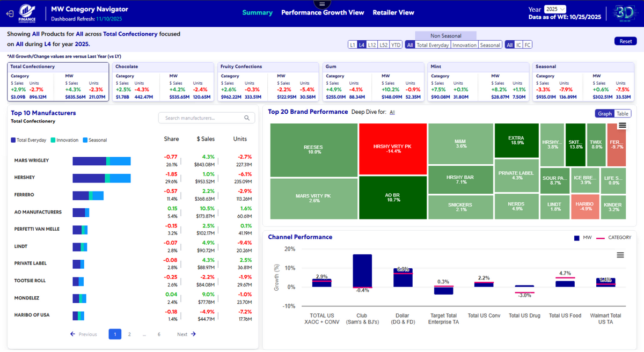The width and height of the screenshot is (644, 352).
Task: Select the FC channel filter option
Action: coord(528,45)
